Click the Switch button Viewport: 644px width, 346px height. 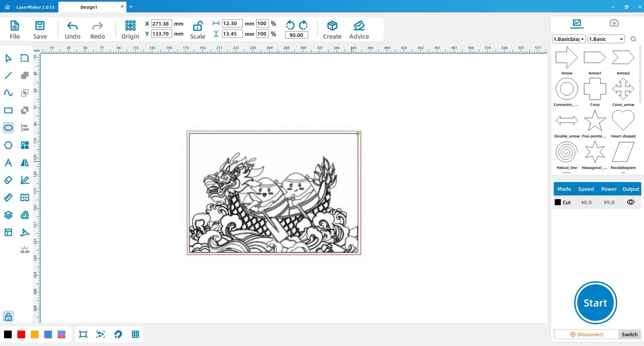(x=630, y=334)
